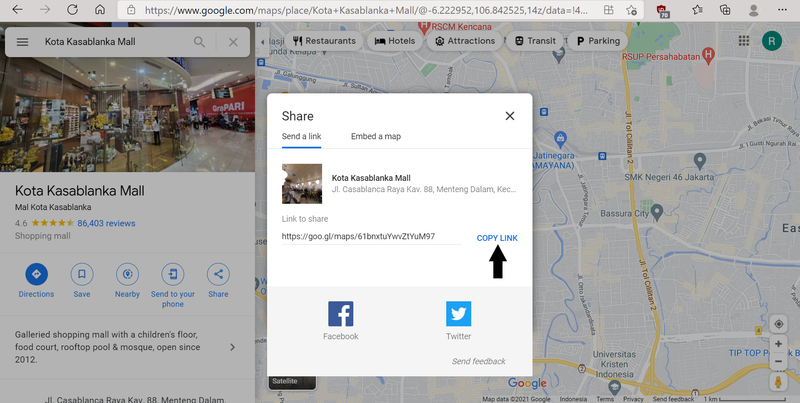Open browser favorites list icon
The height and width of the screenshot is (403, 800).
[x=697, y=10]
